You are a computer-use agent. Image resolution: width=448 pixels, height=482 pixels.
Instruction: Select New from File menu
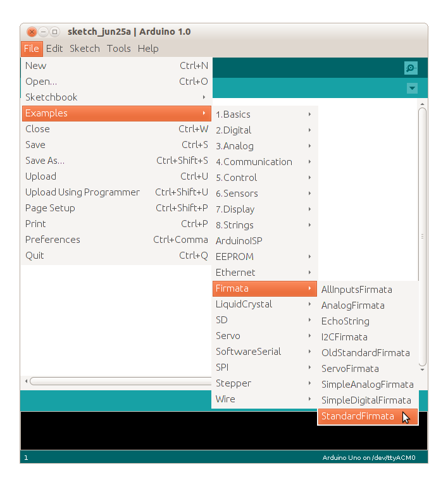(x=117, y=66)
